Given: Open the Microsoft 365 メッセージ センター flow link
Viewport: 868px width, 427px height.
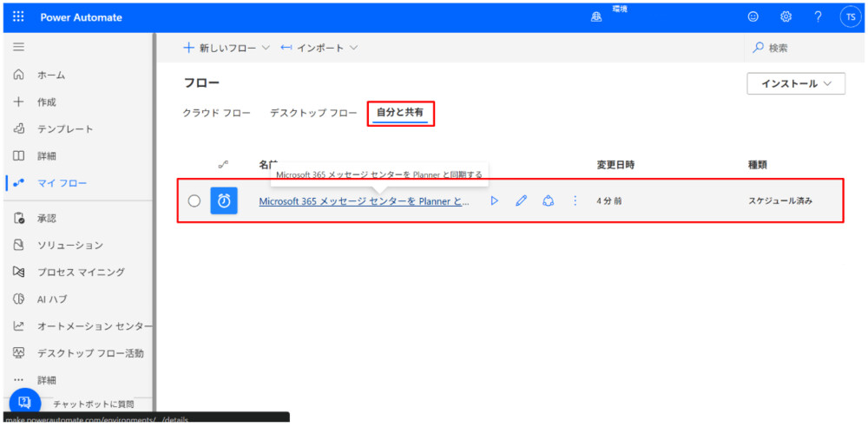Looking at the screenshot, I should pyautogui.click(x=365, y=201).
